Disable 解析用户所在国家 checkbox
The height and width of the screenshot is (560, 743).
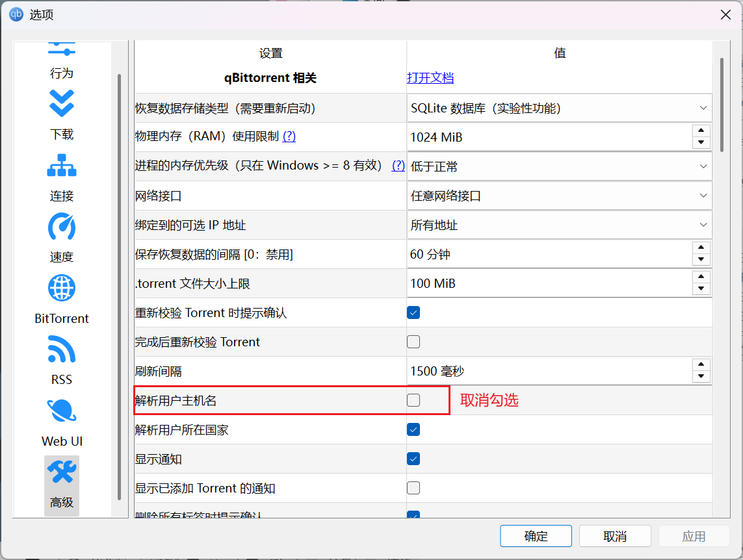click(413, 429)
